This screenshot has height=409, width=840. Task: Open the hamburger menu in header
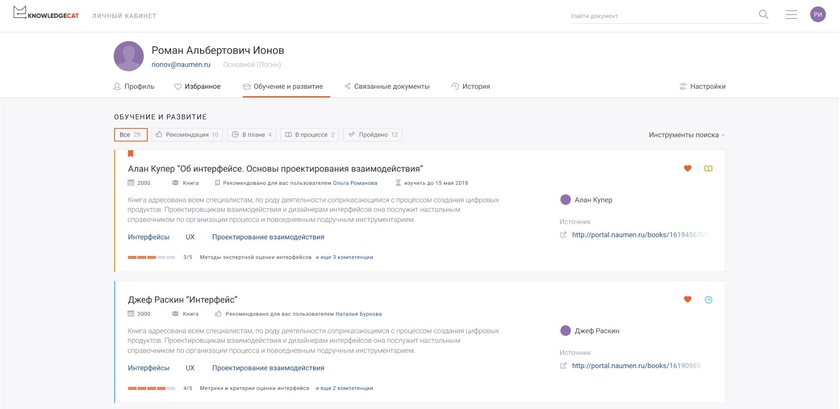click(x=791, y=15)
